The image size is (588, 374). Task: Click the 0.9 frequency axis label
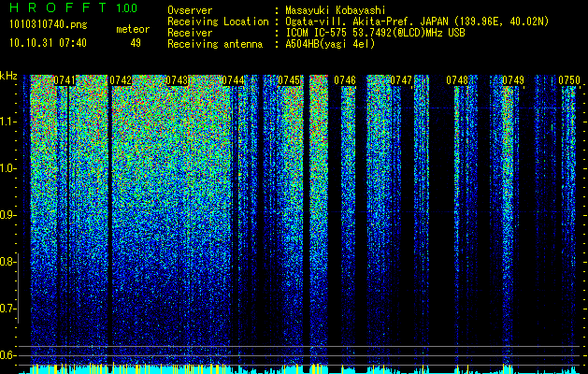click(7, 215)
